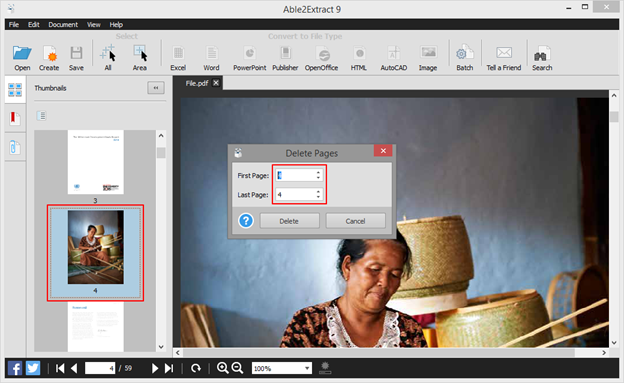The height and width of the screenshot is (383, 624).
Task: Click the Zoom out magnifier
Action: tap(238, 368)
